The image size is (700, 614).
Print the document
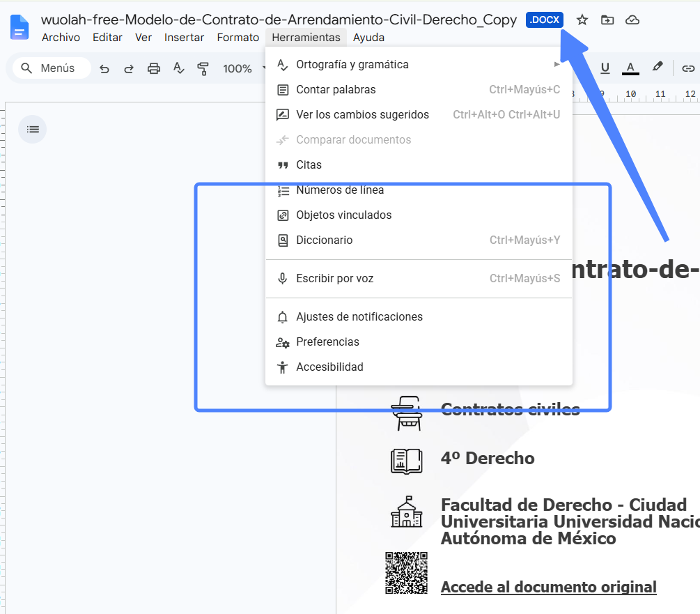[x=153, y=68]
